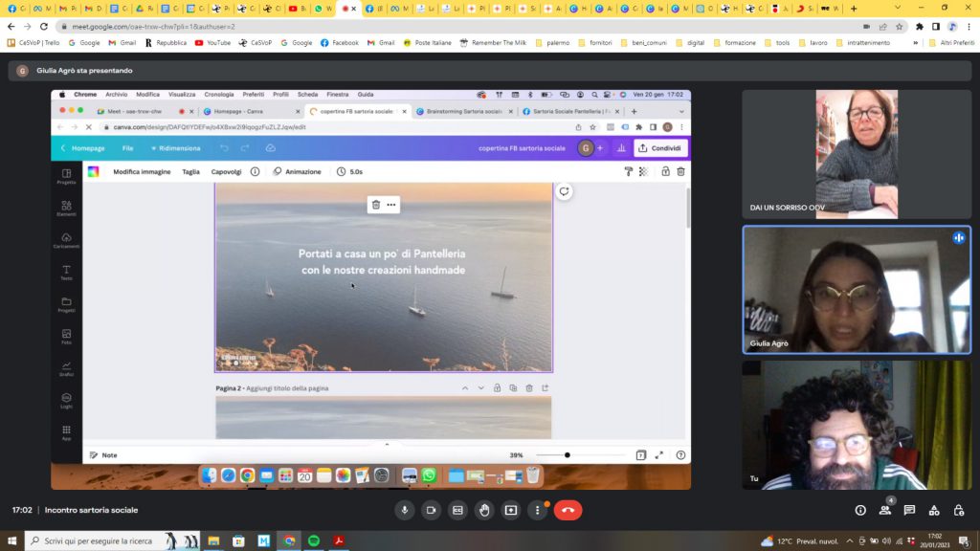Toggle the lock icon on Canva Pagina 2 row

(497, 388)
